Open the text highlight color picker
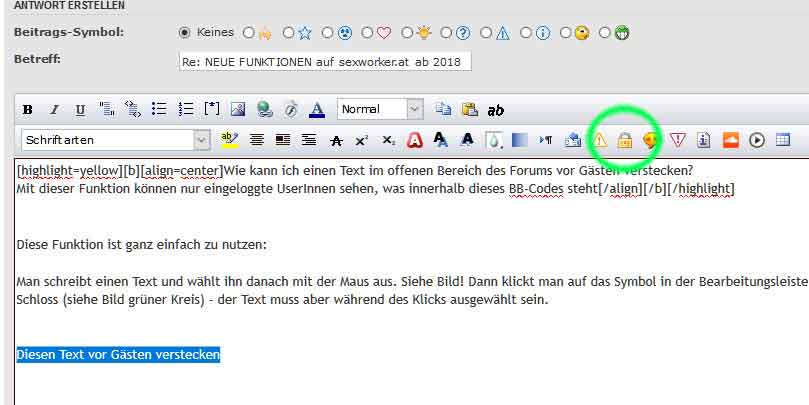809x405 pixels. pos(230,140)
